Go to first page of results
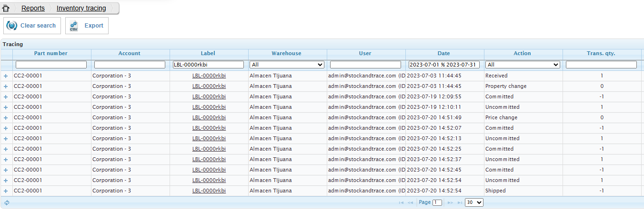The image size is (644, 211). tap(401, 202)
